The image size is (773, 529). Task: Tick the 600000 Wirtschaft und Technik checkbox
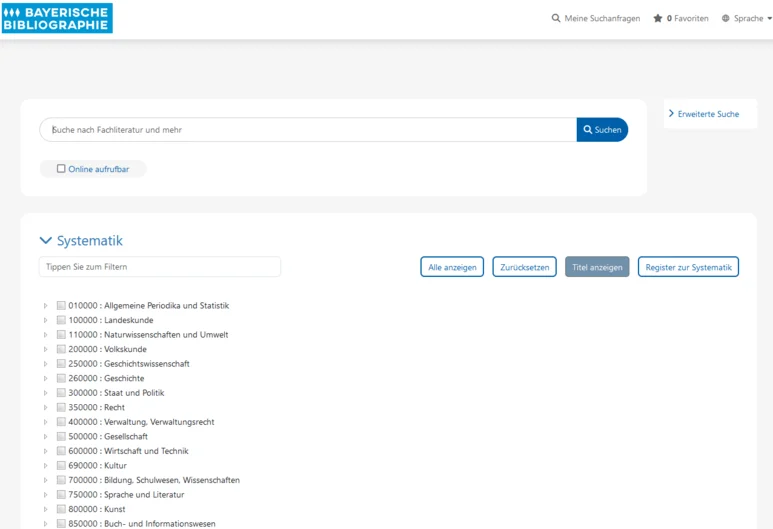(x=61, y=451)
